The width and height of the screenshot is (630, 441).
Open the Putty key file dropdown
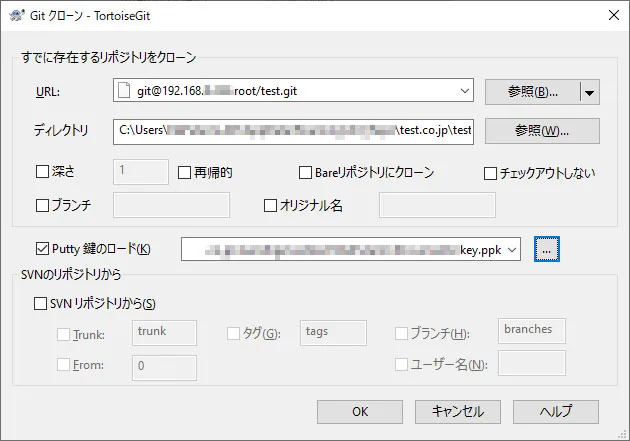pyautogui.click(x=512, y=249)
